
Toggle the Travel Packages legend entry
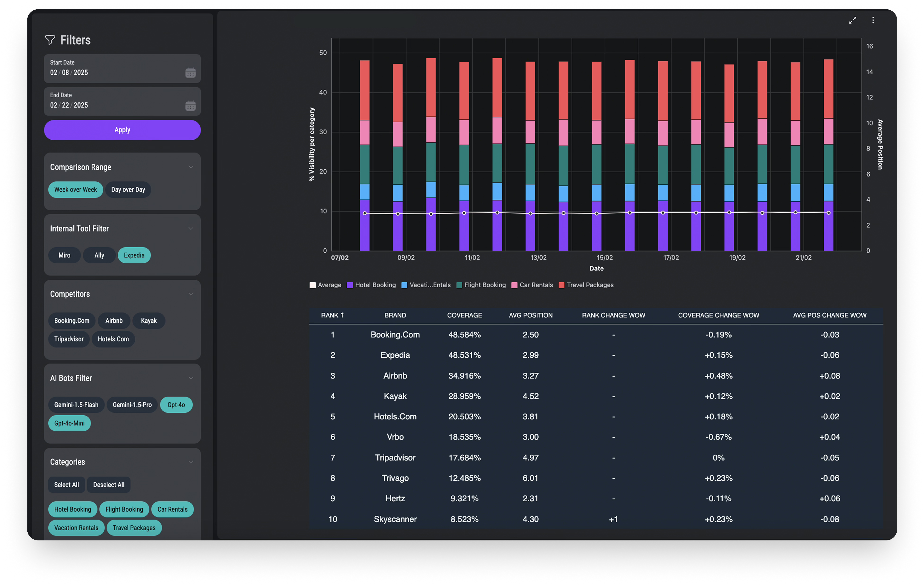pos(586,285)
